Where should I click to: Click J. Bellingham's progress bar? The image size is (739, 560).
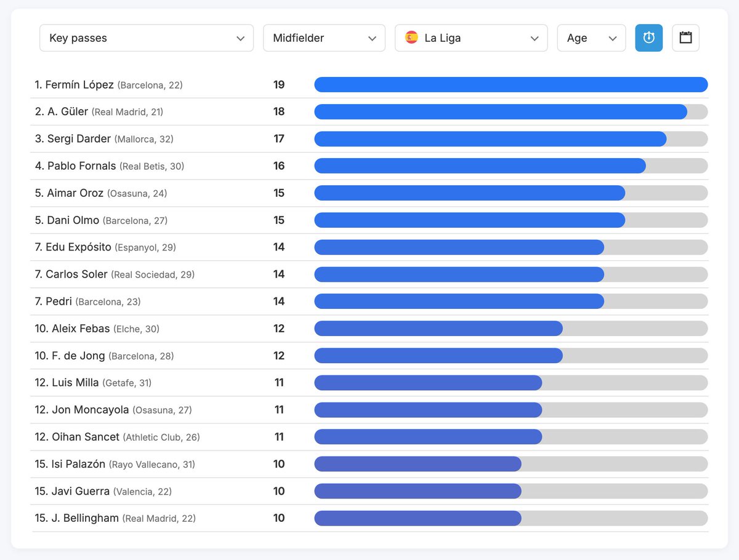511,518
